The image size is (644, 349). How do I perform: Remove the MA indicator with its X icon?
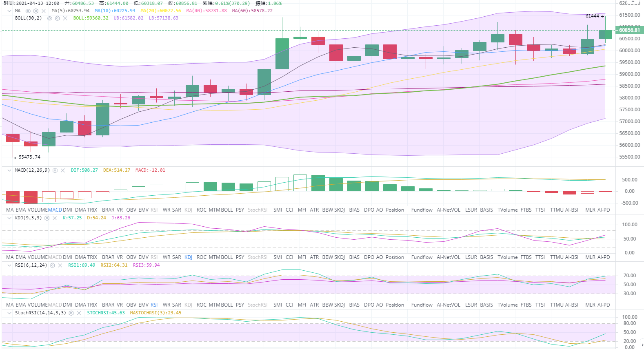click(x=44, y=11)
